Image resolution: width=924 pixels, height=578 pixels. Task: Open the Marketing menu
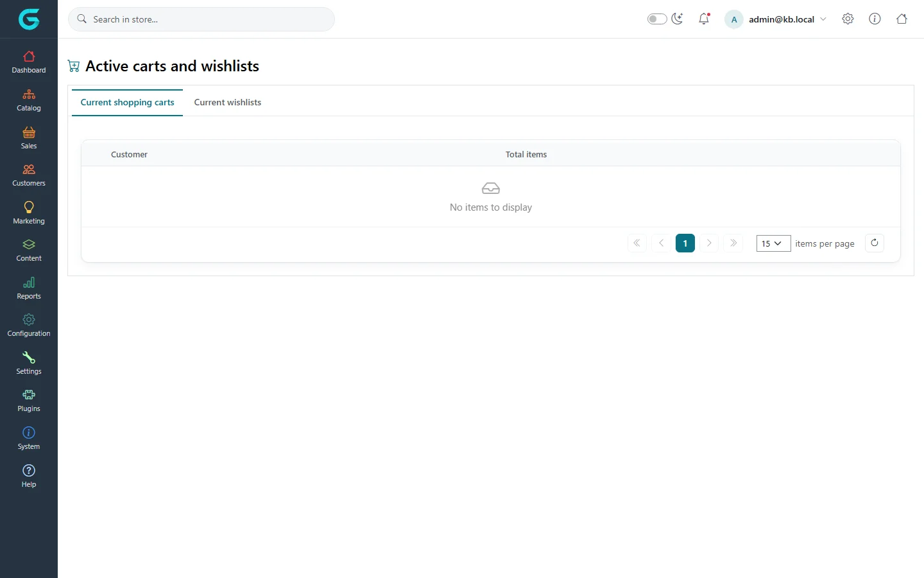pyautogui.click(x=29, y=213)
